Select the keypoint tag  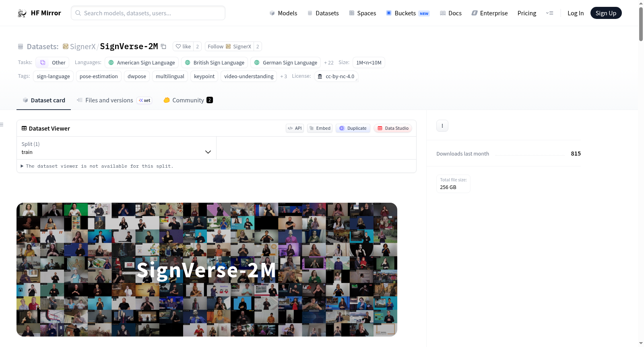click(204, 76)
